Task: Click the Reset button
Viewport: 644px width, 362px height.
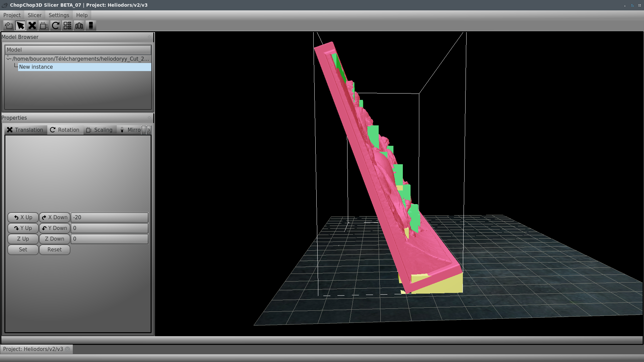Action: (x=54, y=249)
